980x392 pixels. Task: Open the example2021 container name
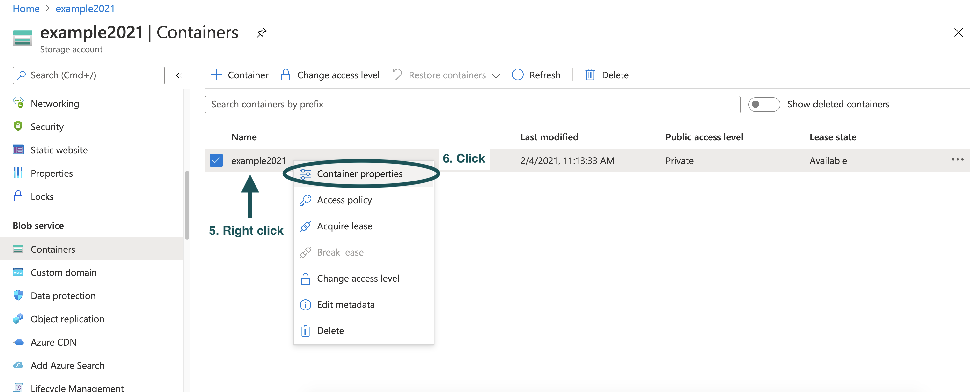(258, 161)
